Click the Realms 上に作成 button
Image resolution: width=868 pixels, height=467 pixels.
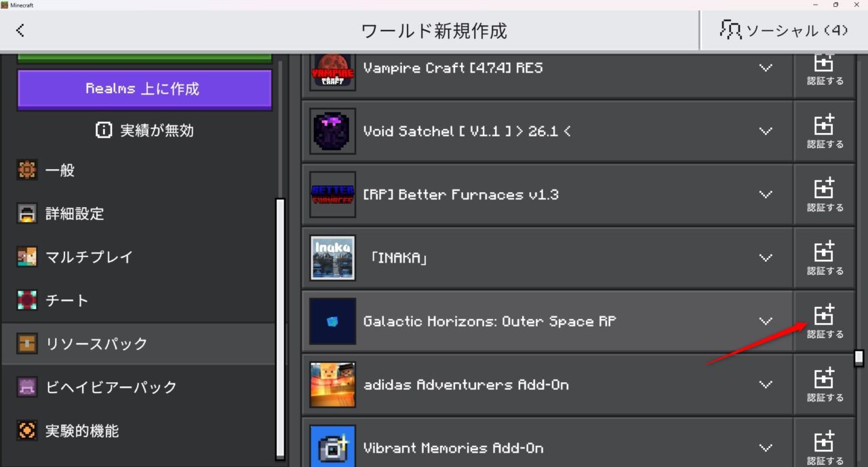[144, 89]
